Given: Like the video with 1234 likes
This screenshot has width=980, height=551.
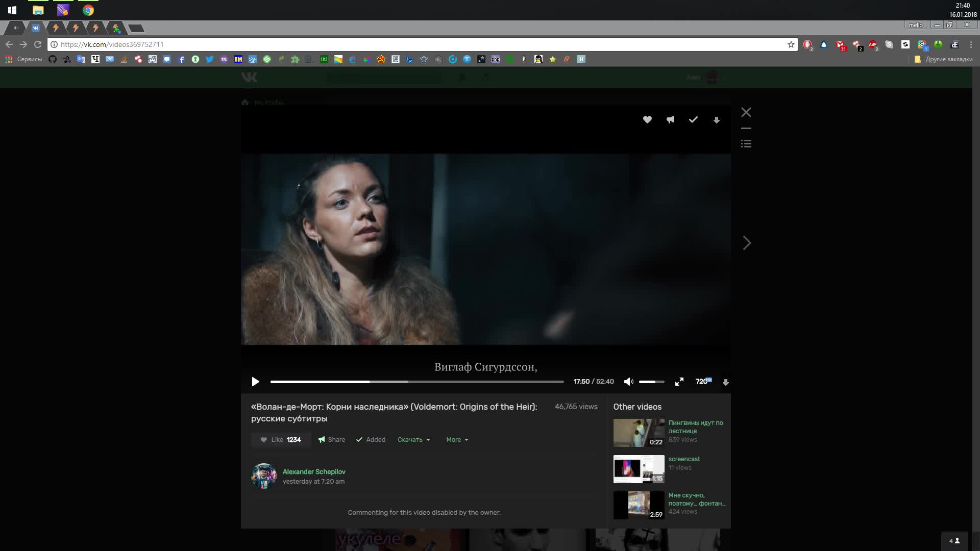Looking at the screenshot, I should (281, 440).
